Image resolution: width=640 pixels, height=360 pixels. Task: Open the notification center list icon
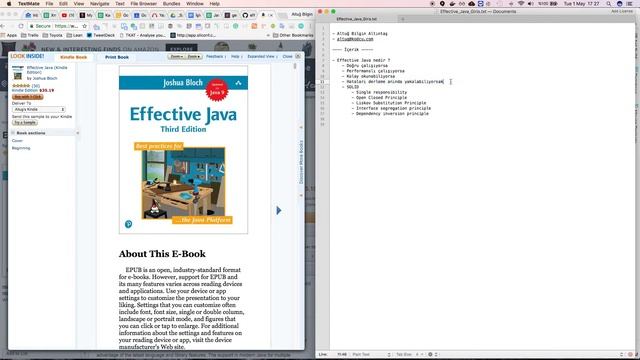[x=630, y=4]
